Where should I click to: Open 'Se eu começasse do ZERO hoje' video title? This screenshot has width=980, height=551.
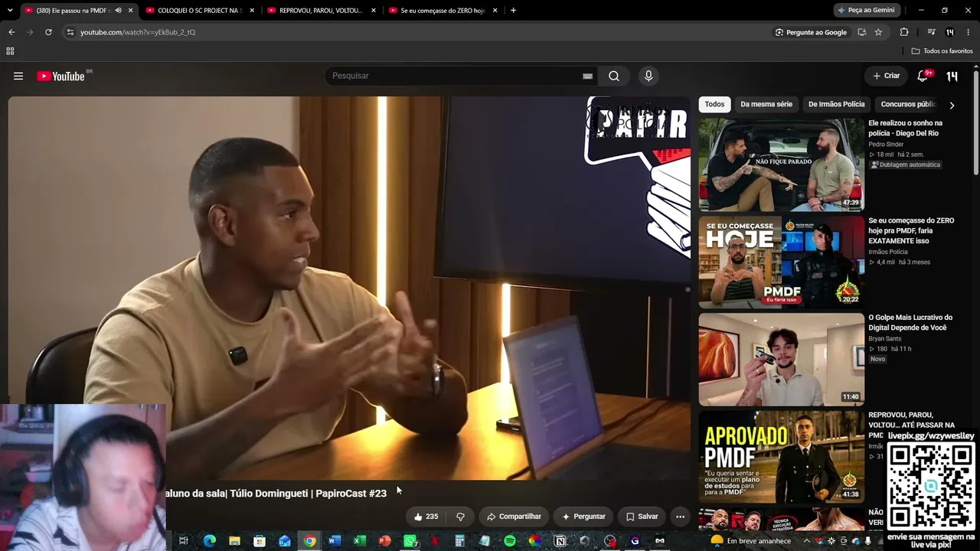(x=911, y=230)
